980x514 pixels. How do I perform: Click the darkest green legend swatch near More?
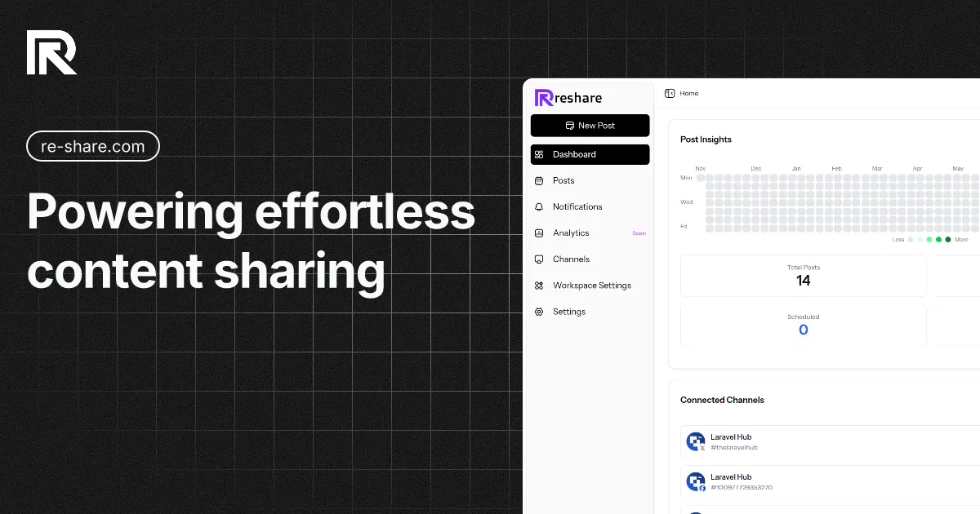click(948, 240)
